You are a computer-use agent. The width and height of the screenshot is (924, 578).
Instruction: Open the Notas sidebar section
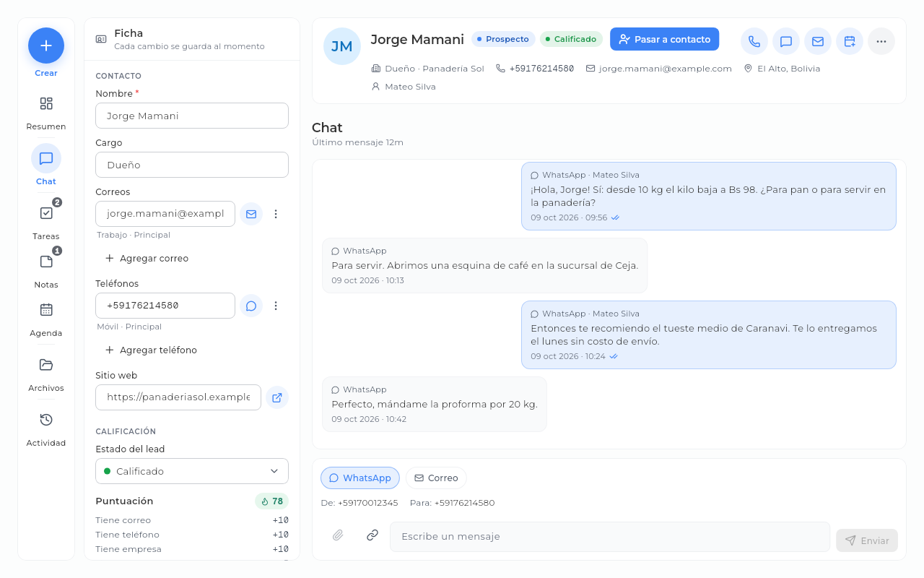pos(46,272)
